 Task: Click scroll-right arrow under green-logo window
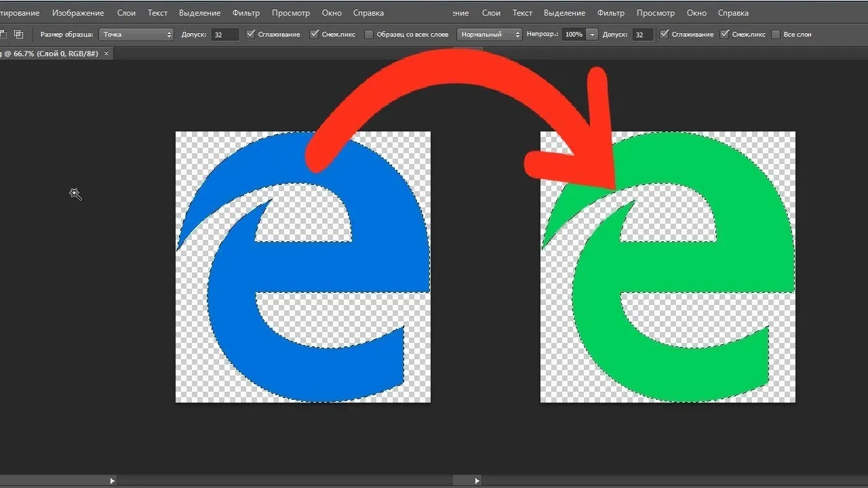pyautogui.click(x=477, y=481)
